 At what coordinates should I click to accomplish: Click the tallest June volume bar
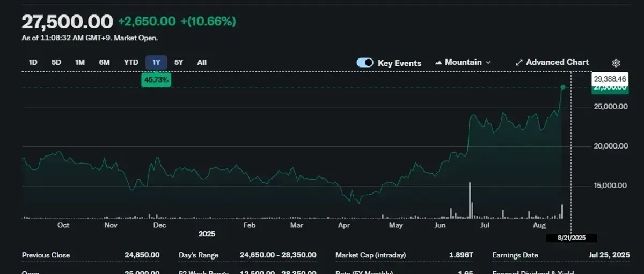click(470, 201)
